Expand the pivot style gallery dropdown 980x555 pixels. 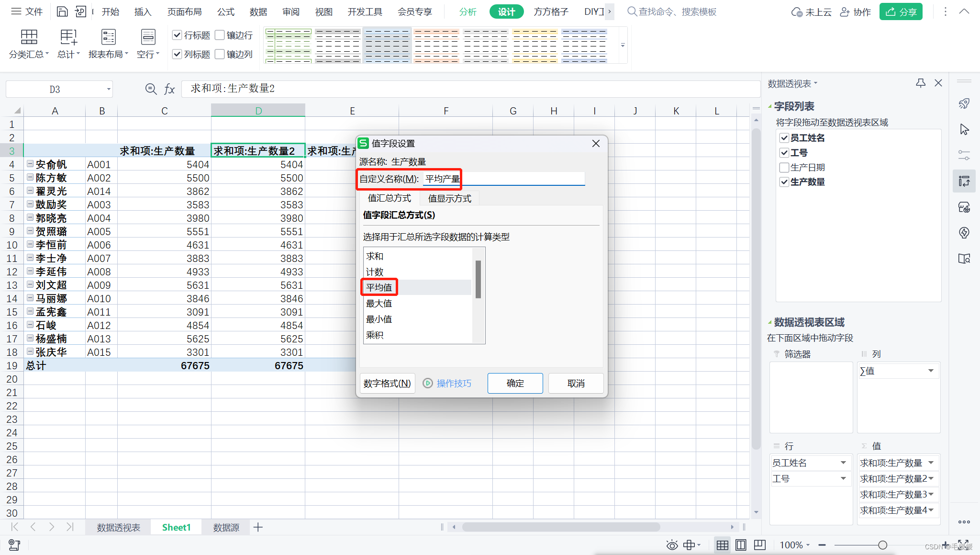[x=623, y=45]
